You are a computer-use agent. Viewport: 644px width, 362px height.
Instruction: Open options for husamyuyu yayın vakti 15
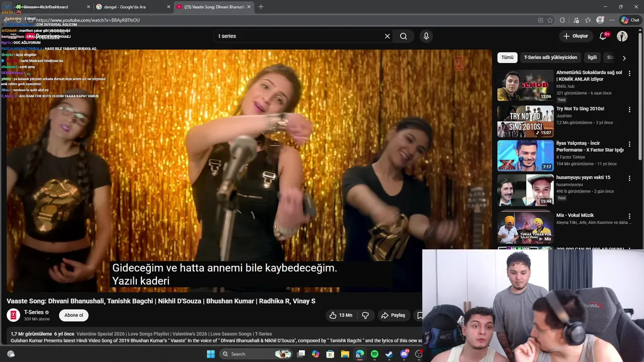629,178
